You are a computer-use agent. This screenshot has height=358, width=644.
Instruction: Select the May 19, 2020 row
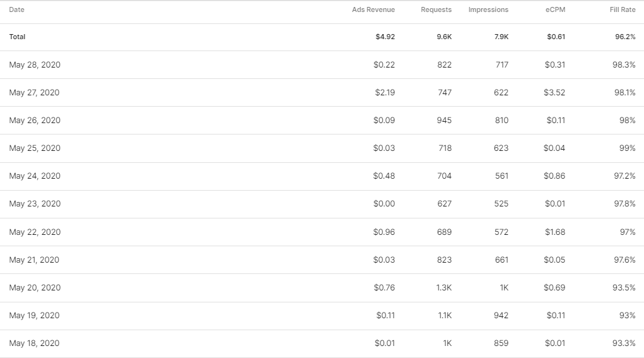click(35, 316)
